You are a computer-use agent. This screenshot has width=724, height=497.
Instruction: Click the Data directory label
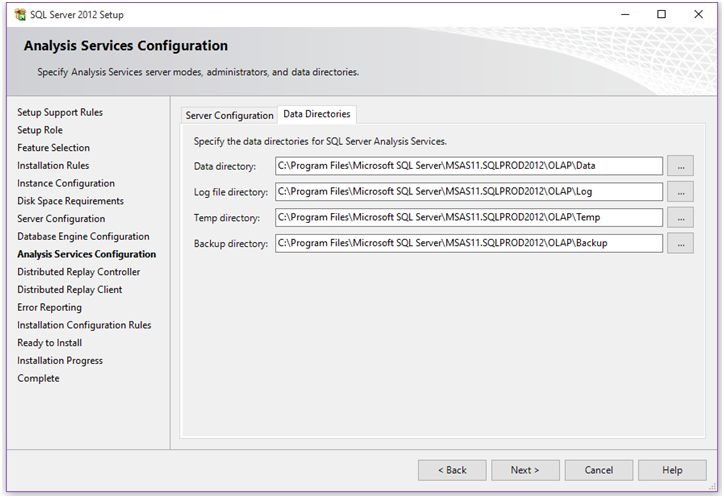(224, 166)
